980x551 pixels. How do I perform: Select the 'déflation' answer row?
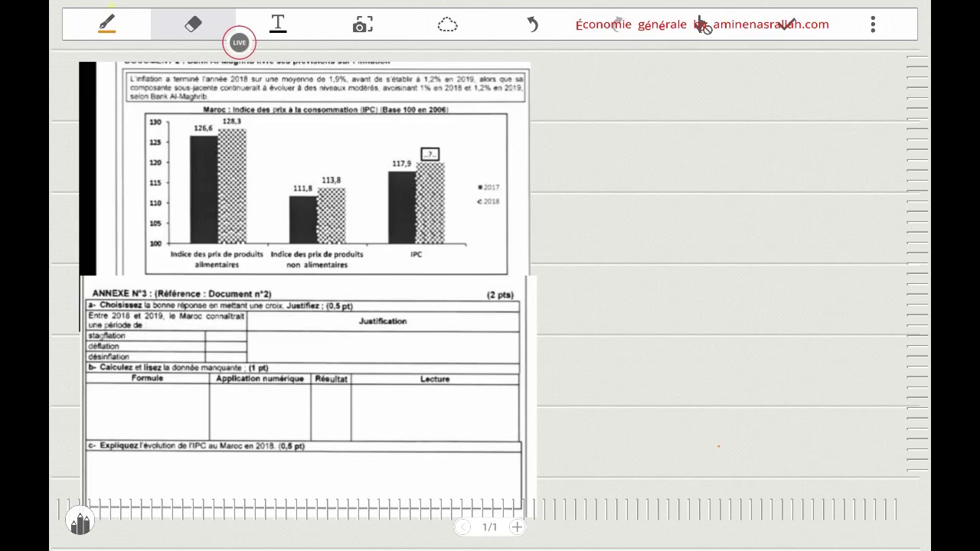(166, 346)
